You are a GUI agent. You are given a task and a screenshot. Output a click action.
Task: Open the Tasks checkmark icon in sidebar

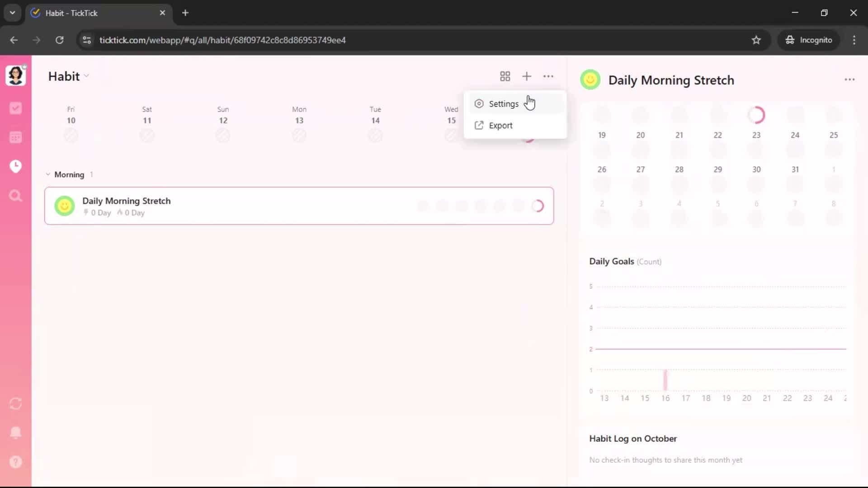click(x=15, y=108)
